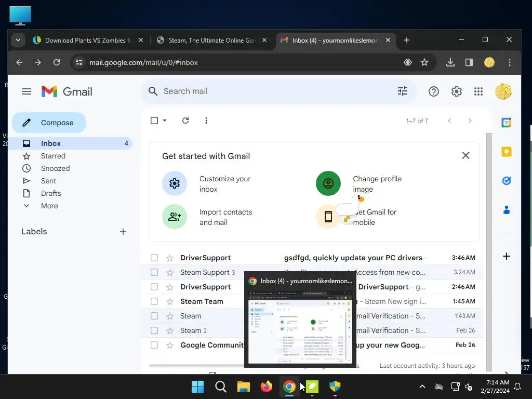The height and width of the screenshot is (399, 532).
Task: Star the Steam Team email
Action: (x=170, y=302)
